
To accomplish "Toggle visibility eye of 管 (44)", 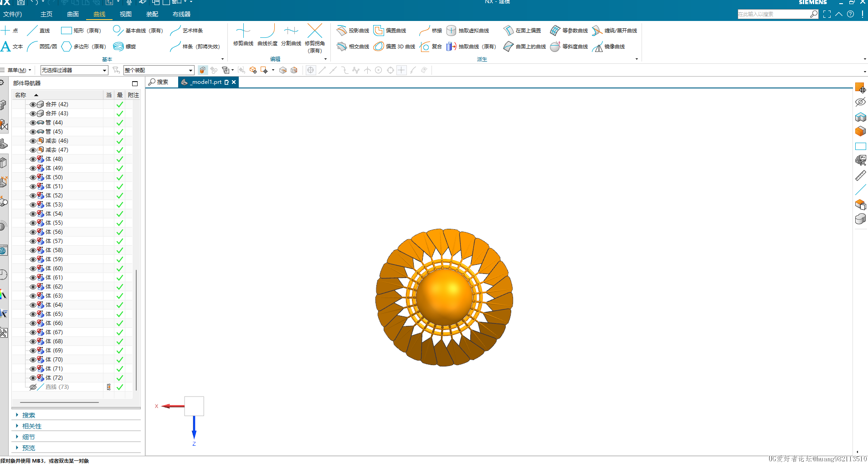I will [33, 123].
